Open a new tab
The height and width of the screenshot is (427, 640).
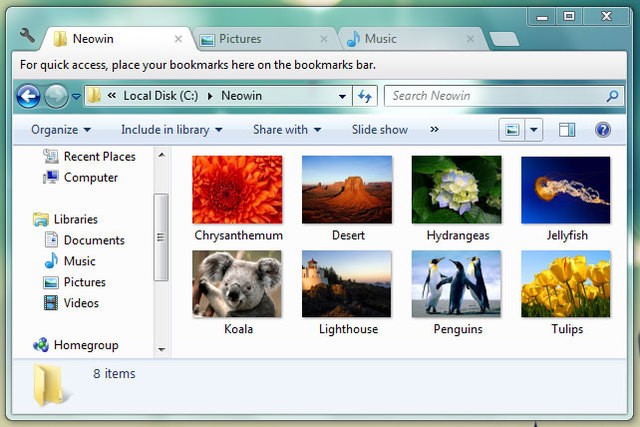coord(504,39)
